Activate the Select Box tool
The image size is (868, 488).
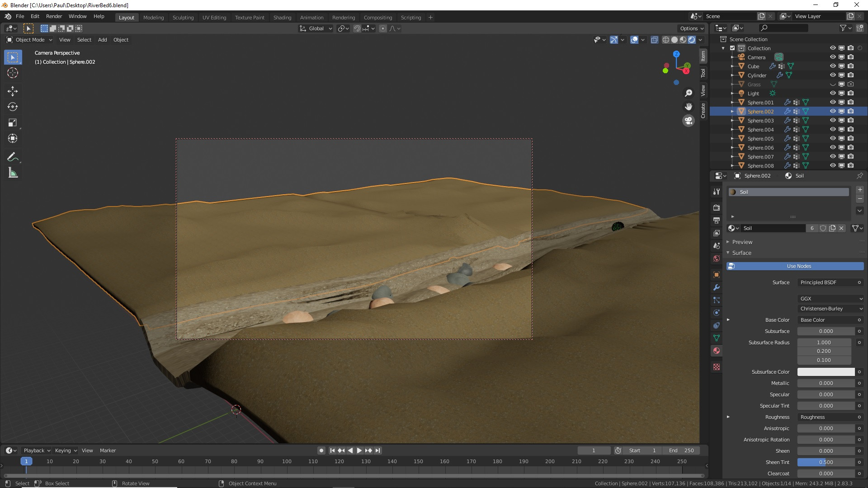(x=13, y=57)
